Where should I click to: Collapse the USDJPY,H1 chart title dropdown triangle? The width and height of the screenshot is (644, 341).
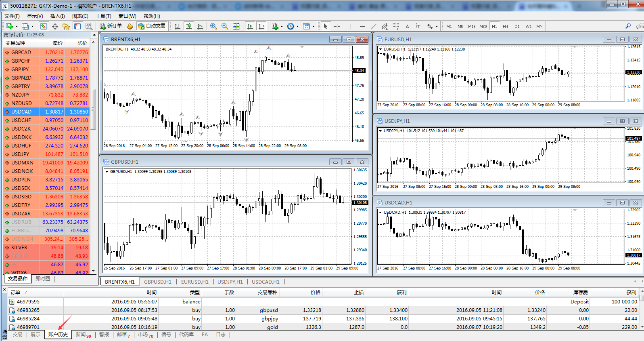coord(380,131)
